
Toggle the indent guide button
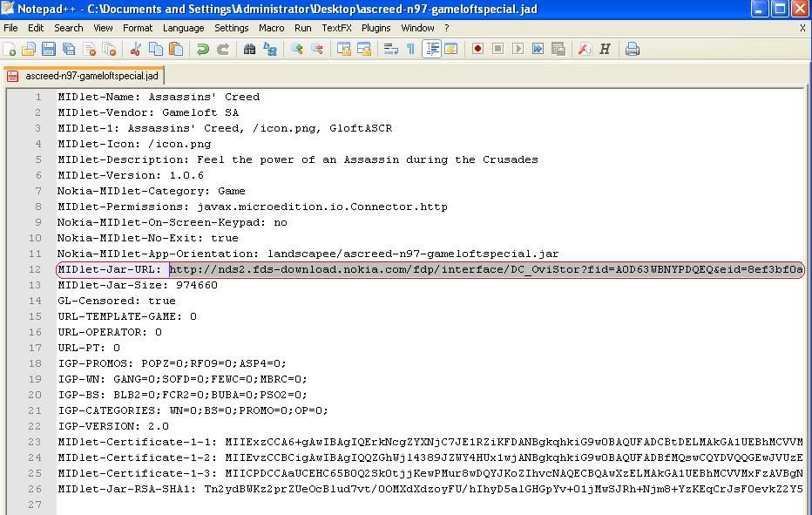coord(431,49)
